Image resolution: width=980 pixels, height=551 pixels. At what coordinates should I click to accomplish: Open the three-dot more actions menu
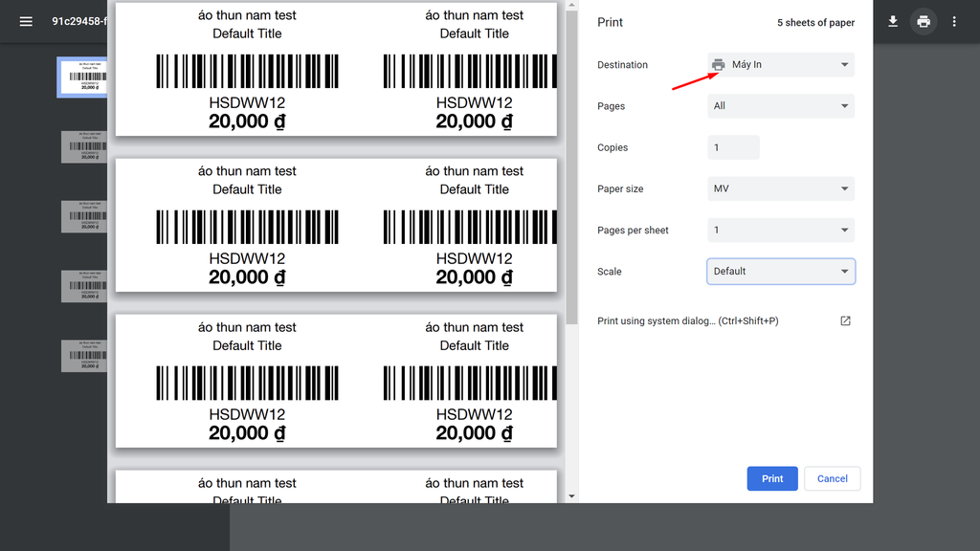pyautogui.click(x=954, y=22)
